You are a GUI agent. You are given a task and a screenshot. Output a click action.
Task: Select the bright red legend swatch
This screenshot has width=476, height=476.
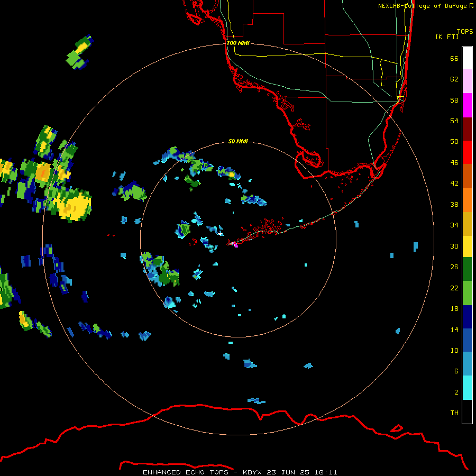[467, 152]
